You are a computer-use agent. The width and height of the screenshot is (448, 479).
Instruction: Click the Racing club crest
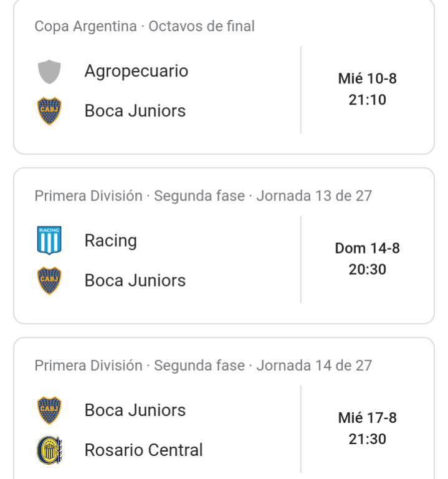pyautogui.click(x=49, y=240)
